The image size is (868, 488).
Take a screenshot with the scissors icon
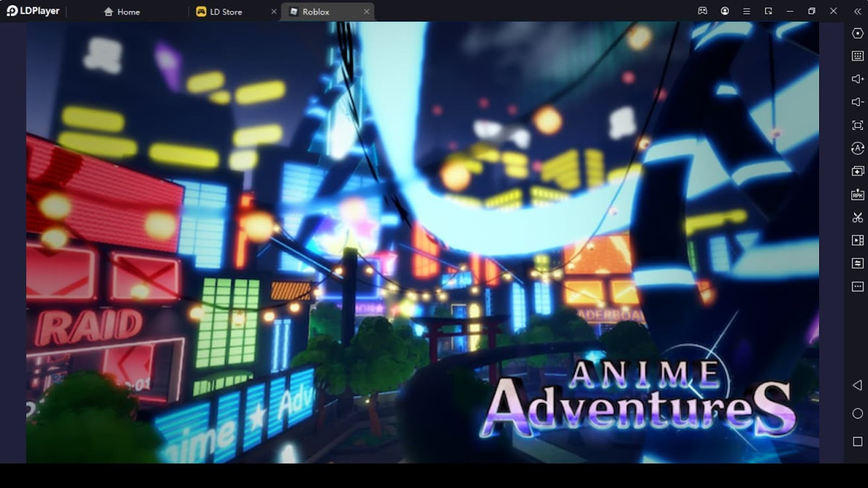coord(857,217)
